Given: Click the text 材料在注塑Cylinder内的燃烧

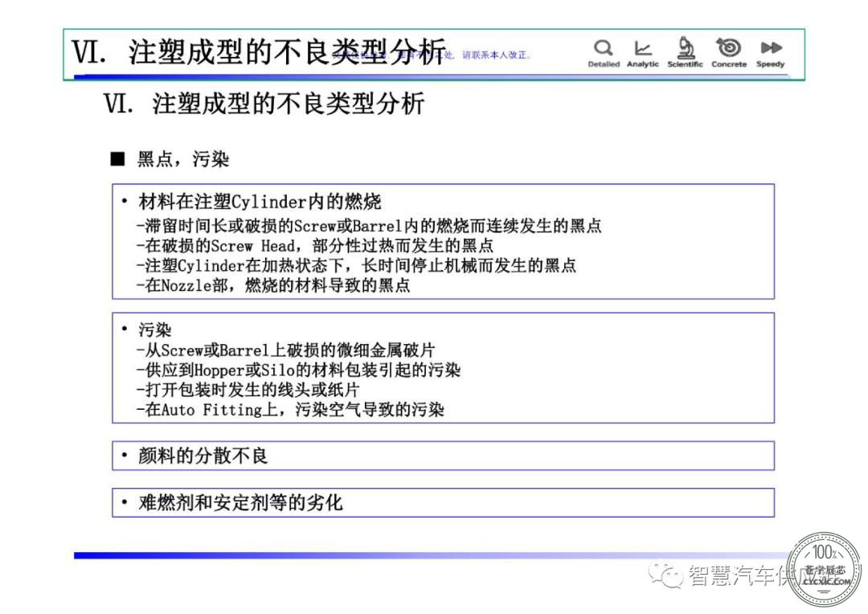Looking at the screenshot, I should [x=260, y=202].
